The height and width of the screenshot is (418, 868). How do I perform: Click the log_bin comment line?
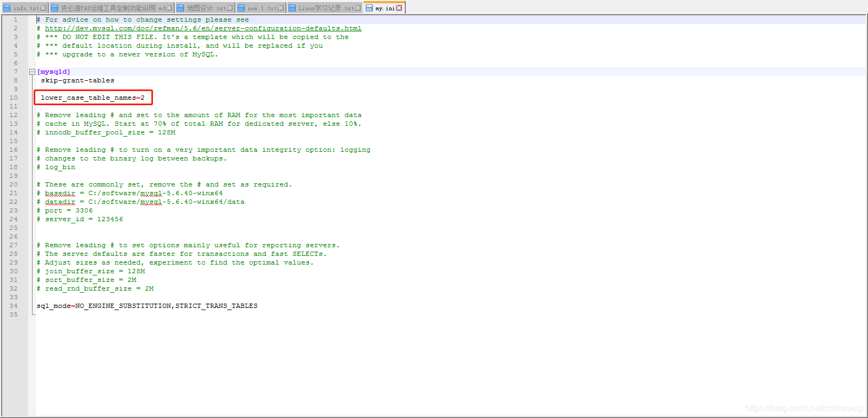(56, 167)
